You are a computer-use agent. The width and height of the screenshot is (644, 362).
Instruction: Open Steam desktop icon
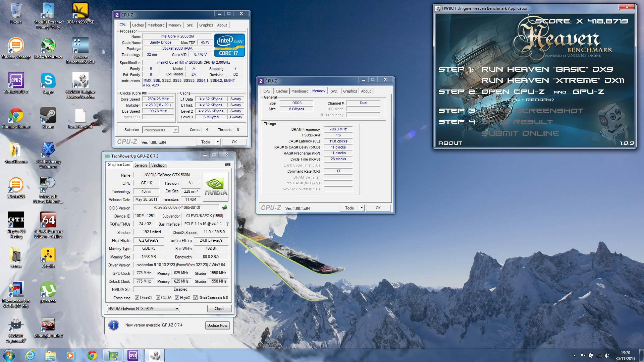[48, 118]
